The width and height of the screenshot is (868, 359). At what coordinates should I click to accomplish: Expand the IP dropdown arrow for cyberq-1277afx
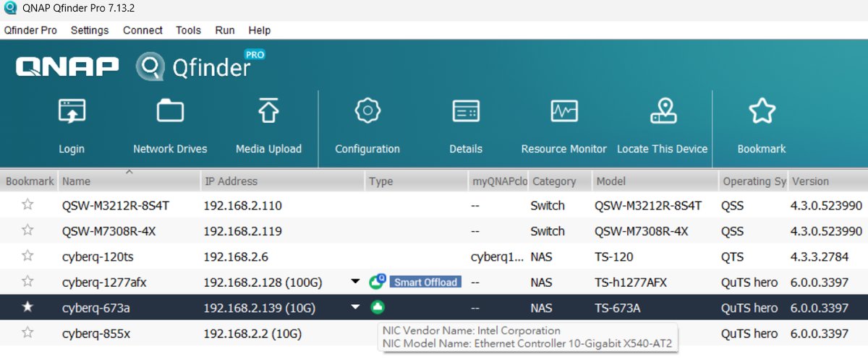click(355, 282)
